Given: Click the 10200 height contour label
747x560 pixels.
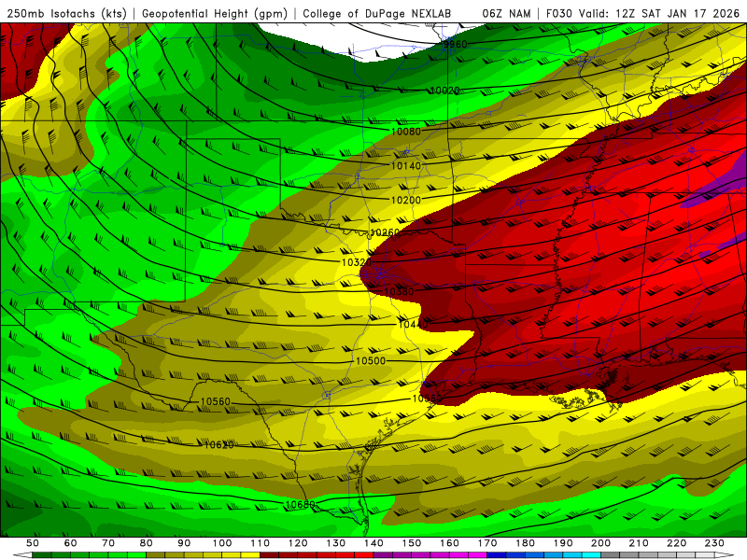Looking at the screenshot, I should 406,200.
